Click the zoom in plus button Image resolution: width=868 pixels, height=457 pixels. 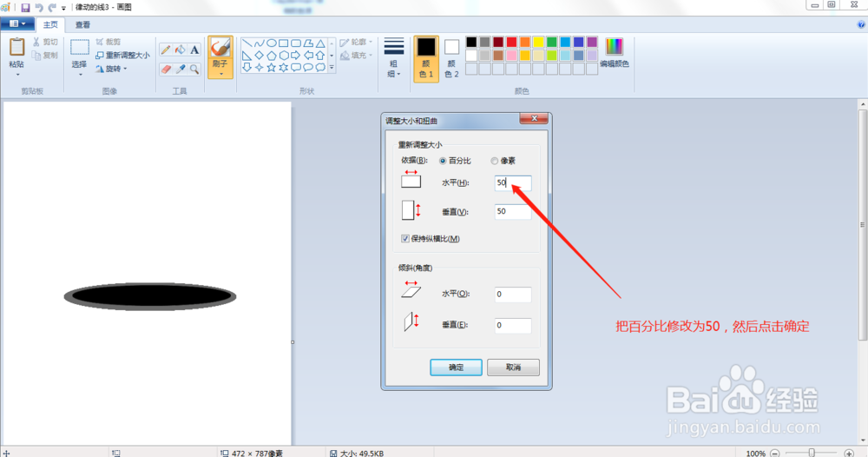849,454
